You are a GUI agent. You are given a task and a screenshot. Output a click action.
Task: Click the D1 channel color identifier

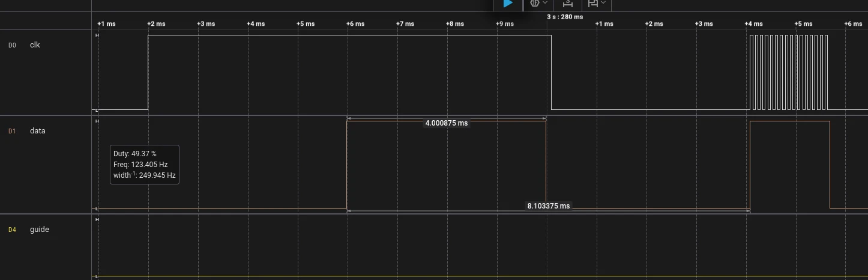12,131
